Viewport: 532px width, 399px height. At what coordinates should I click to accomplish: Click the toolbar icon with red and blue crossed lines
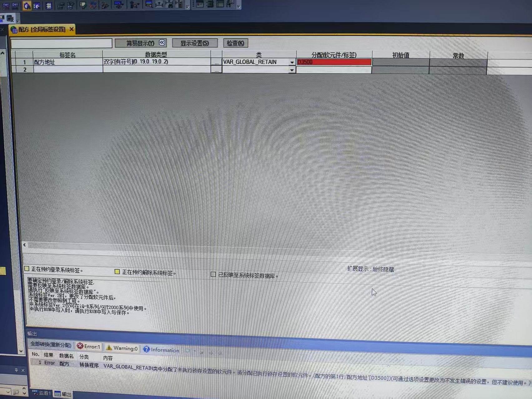(93, 6)
